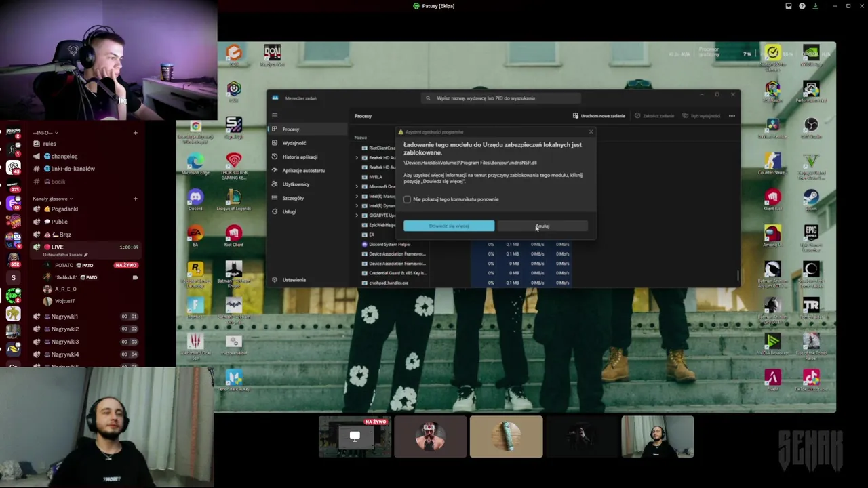The image size is (868, 488).
Task: Open Steam desktop shortcut icon
Action: pos(811,199)
